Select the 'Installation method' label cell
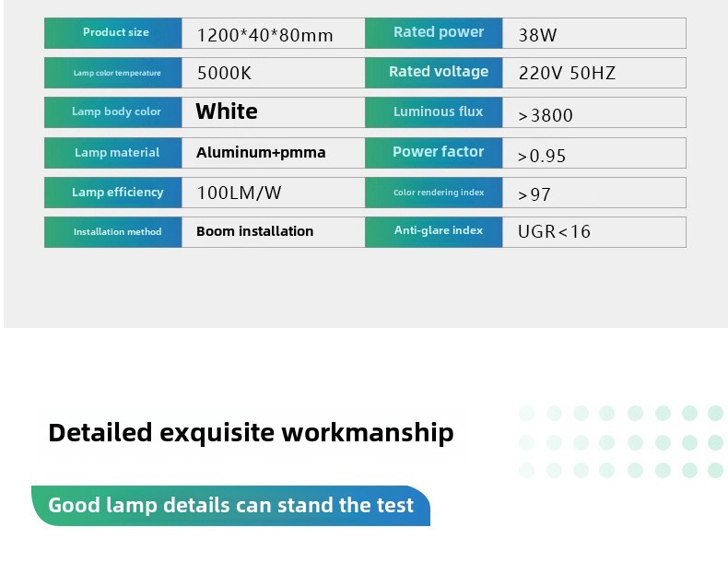Screen dimensions: 728x586 112,231
